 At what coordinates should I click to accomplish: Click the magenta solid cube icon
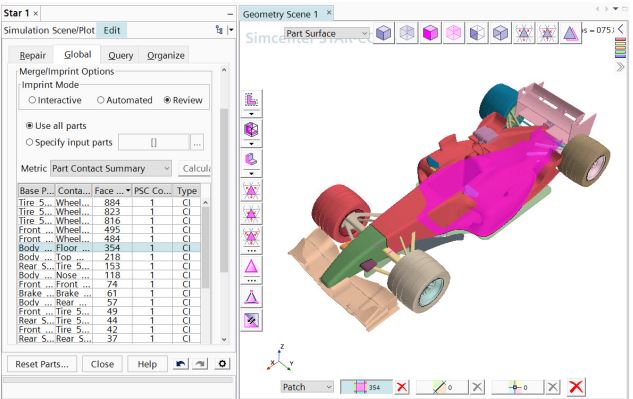[x=430, y=33]
